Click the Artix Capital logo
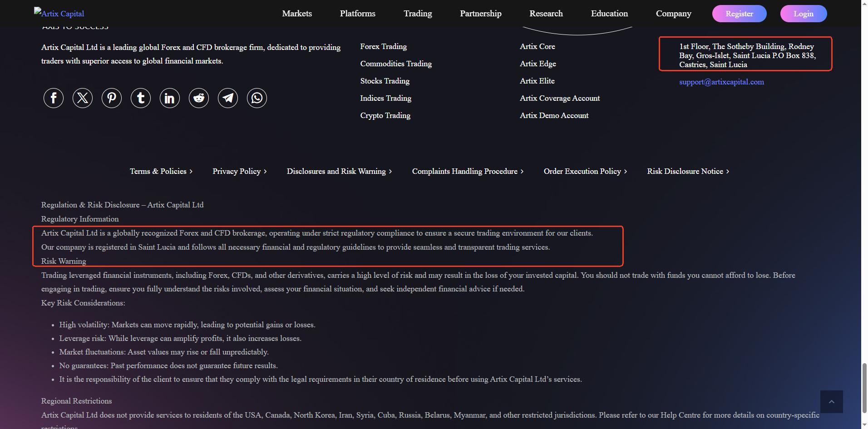 coord(59,13)
